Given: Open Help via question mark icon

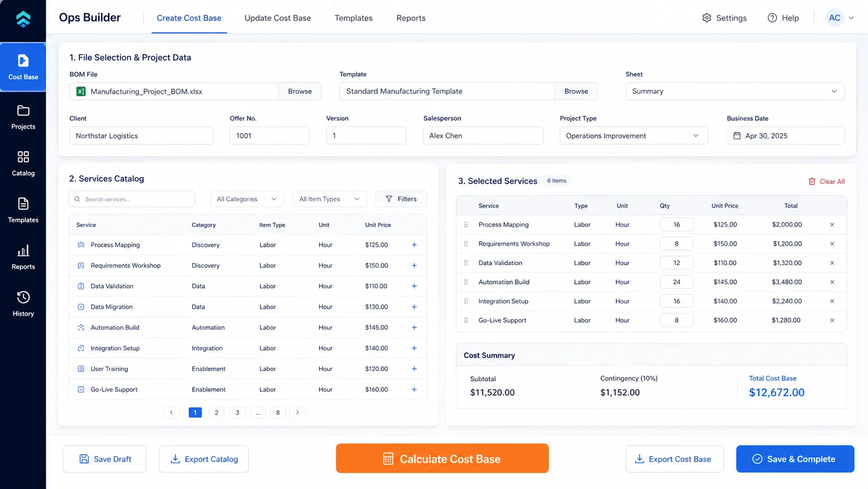Looking at the screenshot, I should click(772, 18).
